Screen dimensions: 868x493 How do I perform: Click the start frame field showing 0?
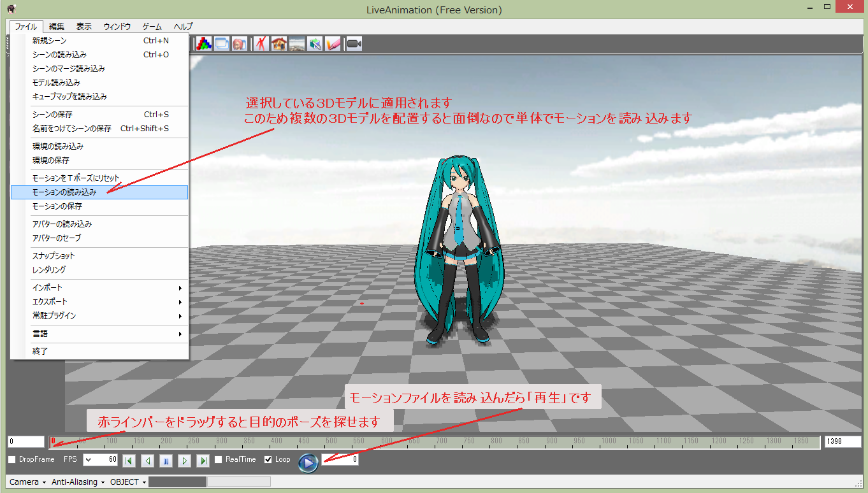[26, 441]
